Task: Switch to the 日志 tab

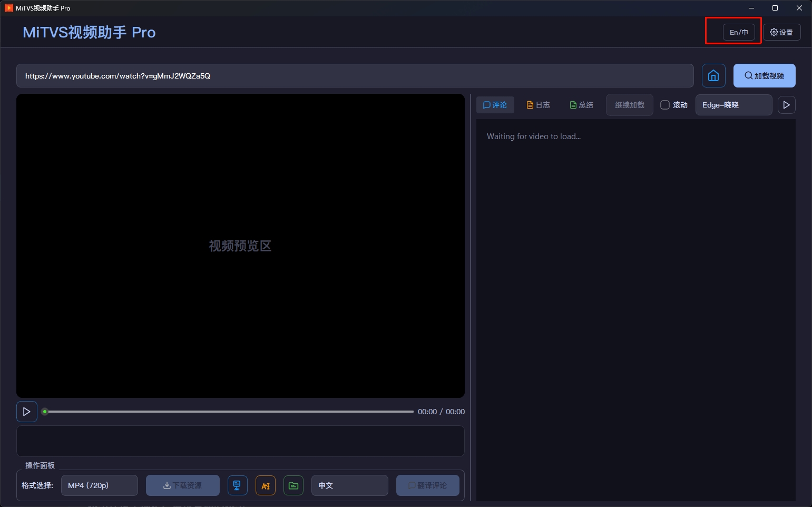Action: 537,104
